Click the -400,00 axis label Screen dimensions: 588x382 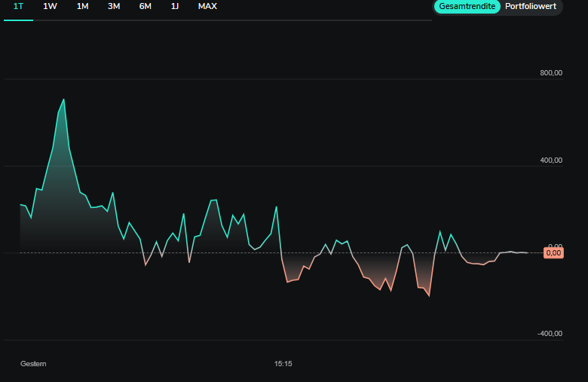(550, 334)
